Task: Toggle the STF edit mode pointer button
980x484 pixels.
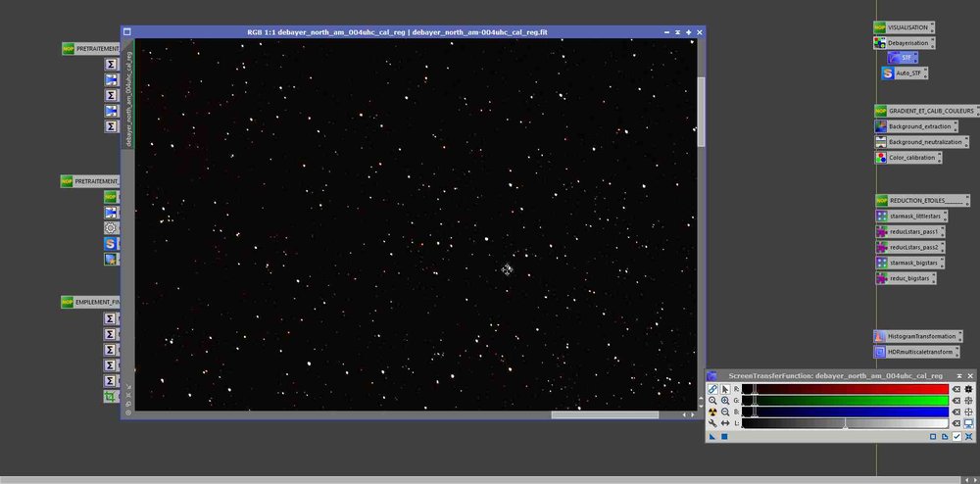Action: click(725, 389)
